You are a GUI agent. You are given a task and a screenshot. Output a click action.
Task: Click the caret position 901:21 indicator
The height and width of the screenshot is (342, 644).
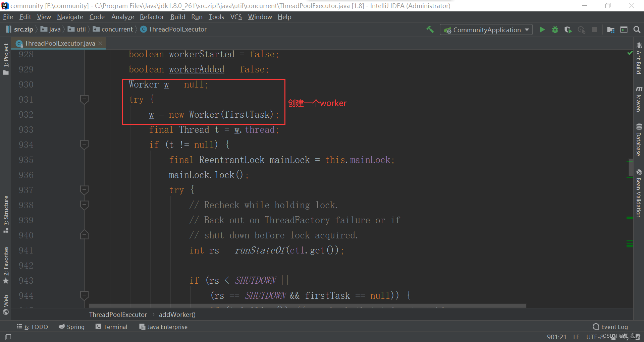click(557, 337)
